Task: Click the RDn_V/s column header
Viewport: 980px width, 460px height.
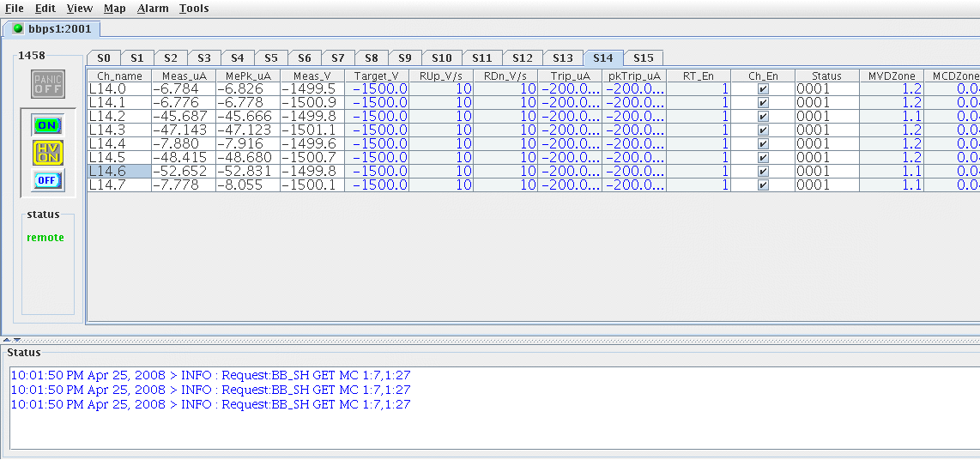Action: point(505,76)
